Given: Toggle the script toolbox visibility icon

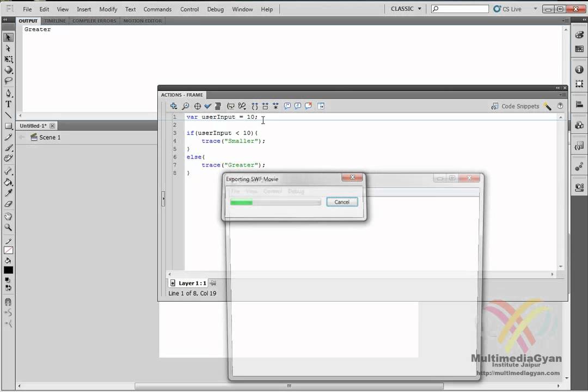Looking at the screenshot, I should [321, 106].
